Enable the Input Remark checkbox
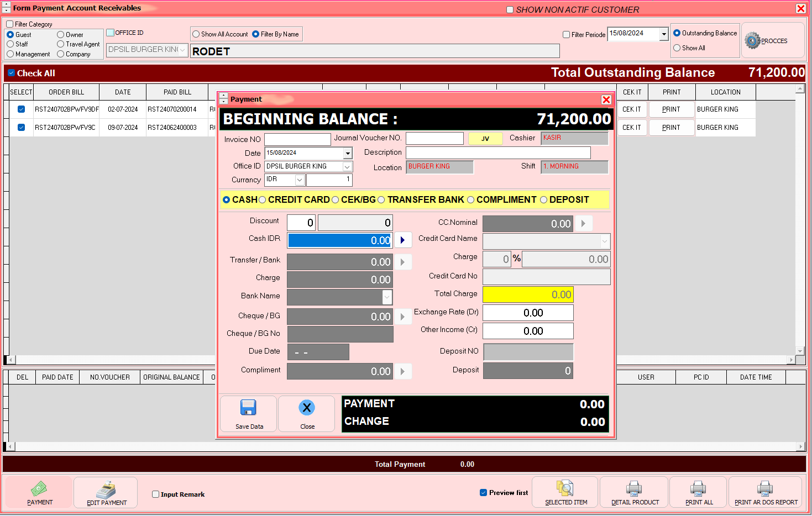Screen dimensions: 812x516 [156, 494]
